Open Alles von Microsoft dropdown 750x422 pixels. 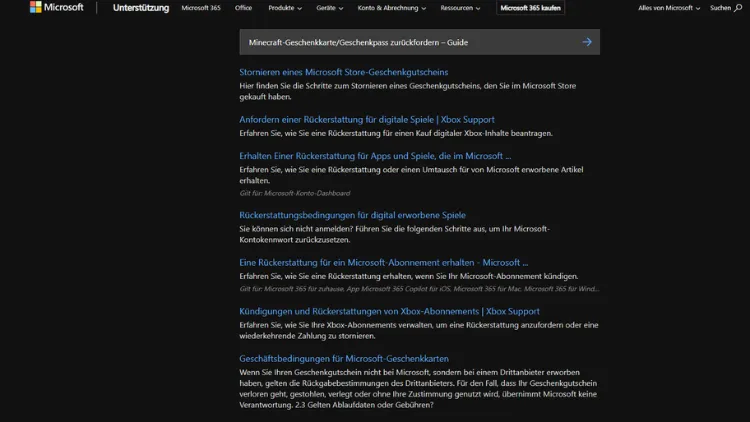669,8
